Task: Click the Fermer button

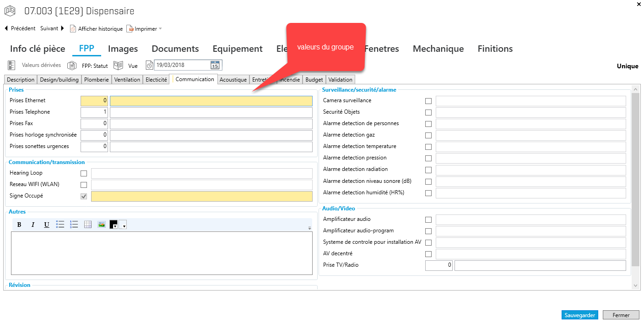Action: point(621,315)
